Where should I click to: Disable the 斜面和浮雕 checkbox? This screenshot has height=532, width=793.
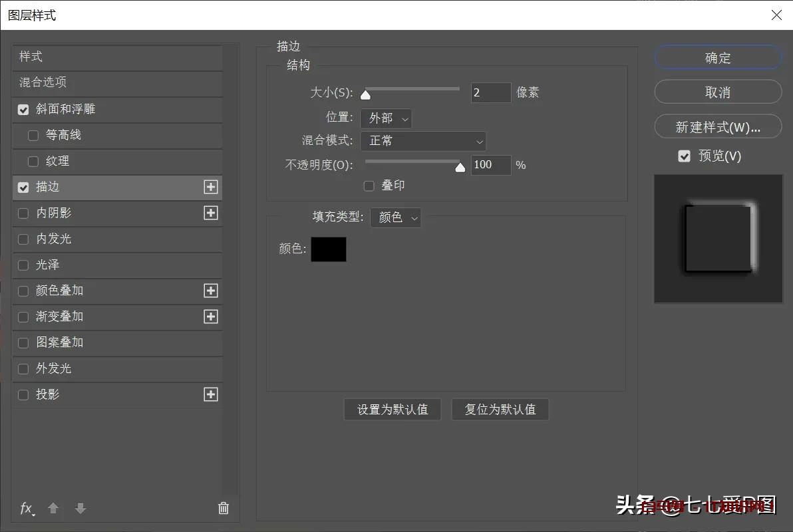tap(23, 110)
